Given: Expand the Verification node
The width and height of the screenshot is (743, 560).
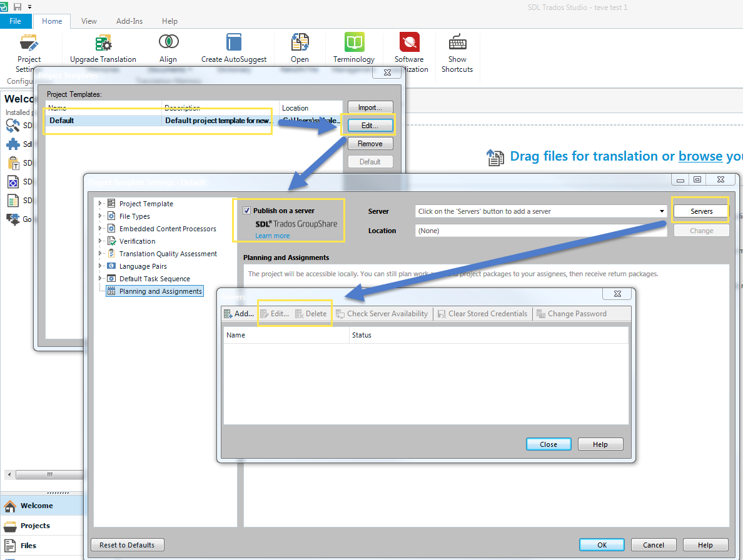Looking at the screenshot, I should tap(100, 241).
